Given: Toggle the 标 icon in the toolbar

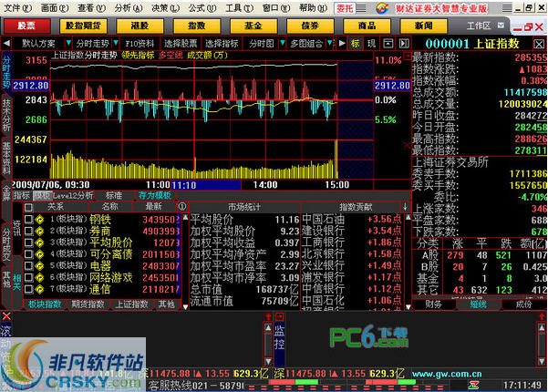Looking at the screenshot, I should tap(355, 44).
